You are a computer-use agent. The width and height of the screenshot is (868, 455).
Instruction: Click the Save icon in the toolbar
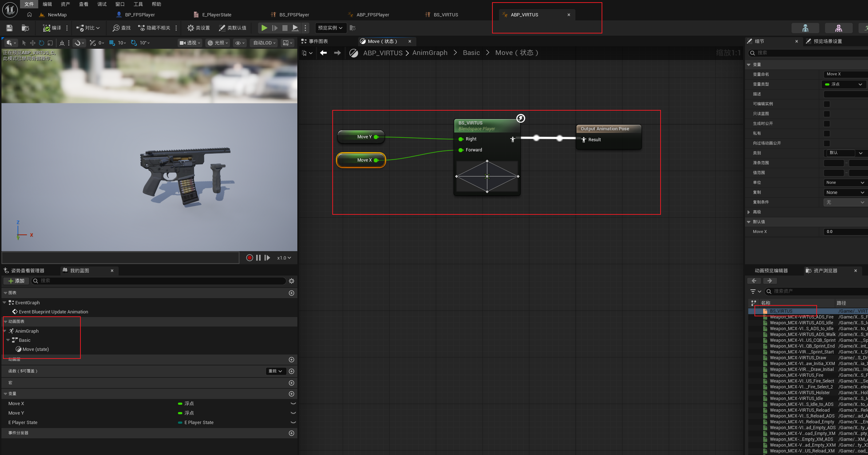pyautogui.click(x=9, y=28)
